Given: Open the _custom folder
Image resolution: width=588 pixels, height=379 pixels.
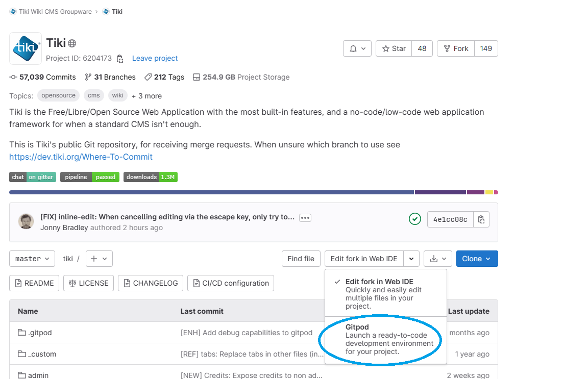Looking at the screenshot, I should [x=42, y=354].
